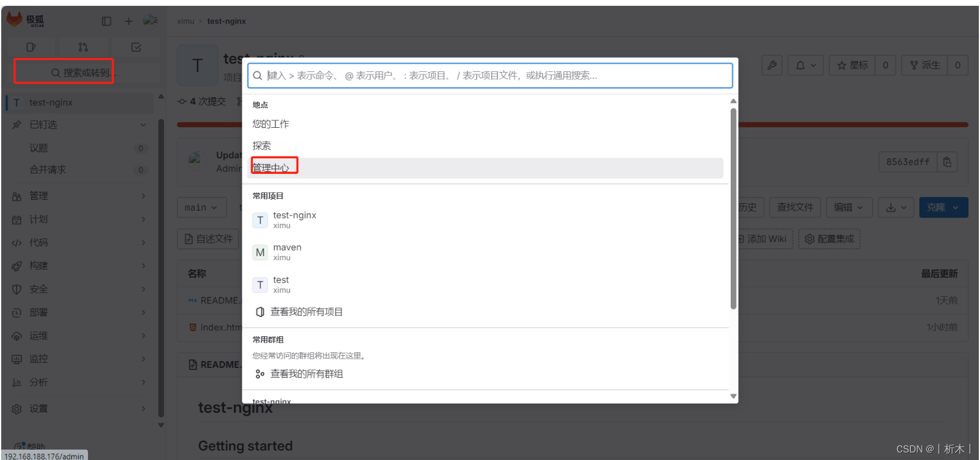Viewport: 980px width, 460px height.
Task: Open the assigned issues icon
Action: coord(31,47)
